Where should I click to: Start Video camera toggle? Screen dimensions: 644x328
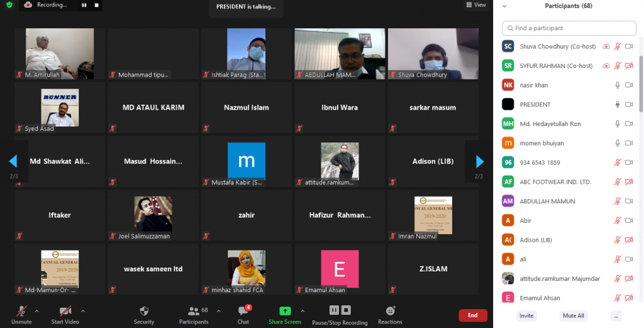pos(65,311)
